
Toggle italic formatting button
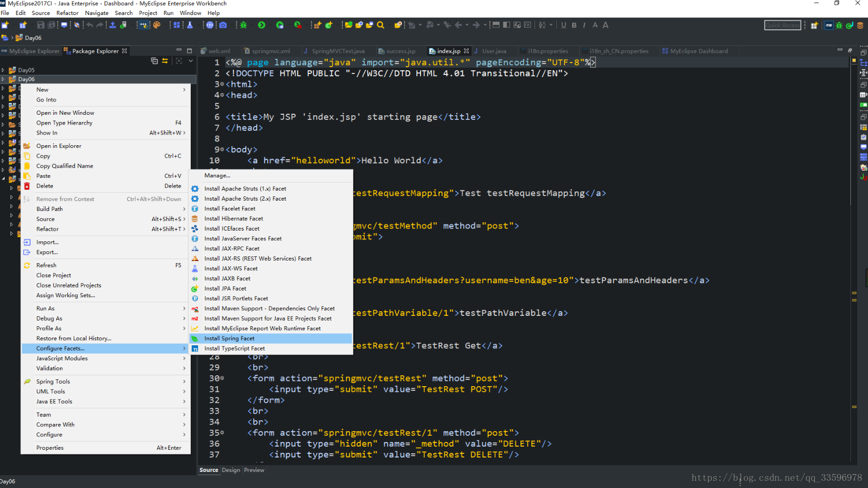click(x=585, y=25)
